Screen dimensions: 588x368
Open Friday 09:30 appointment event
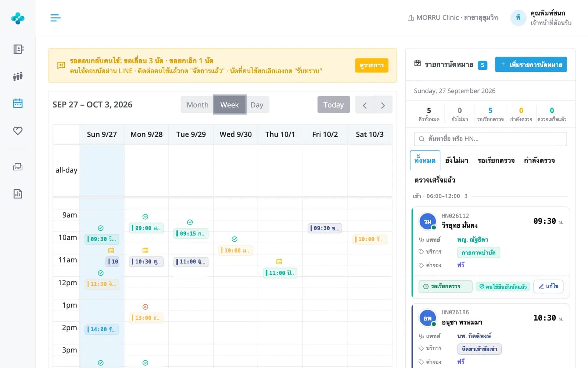pos(325,228)
